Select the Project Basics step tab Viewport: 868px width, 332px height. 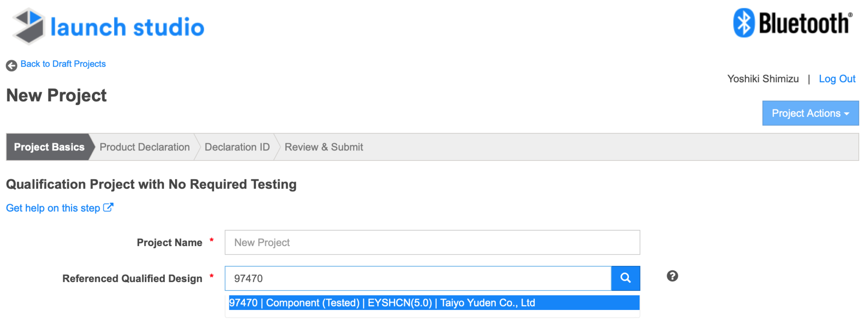point(49,147)
